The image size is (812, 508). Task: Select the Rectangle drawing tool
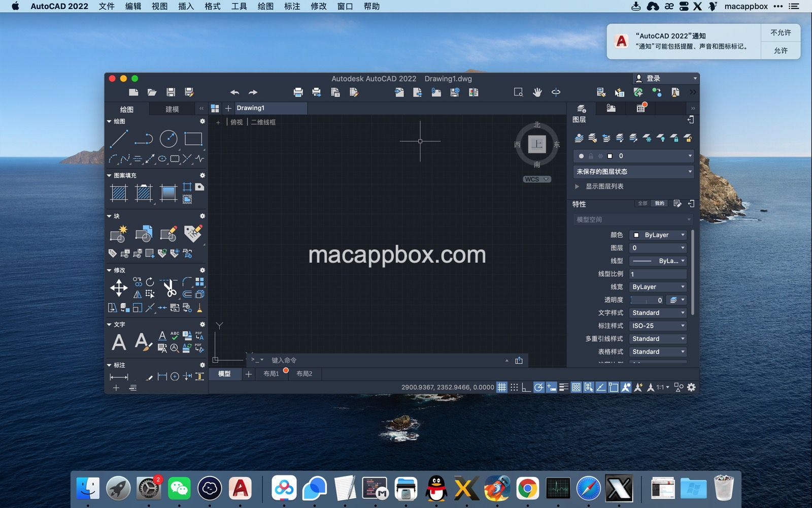point(193,139)
